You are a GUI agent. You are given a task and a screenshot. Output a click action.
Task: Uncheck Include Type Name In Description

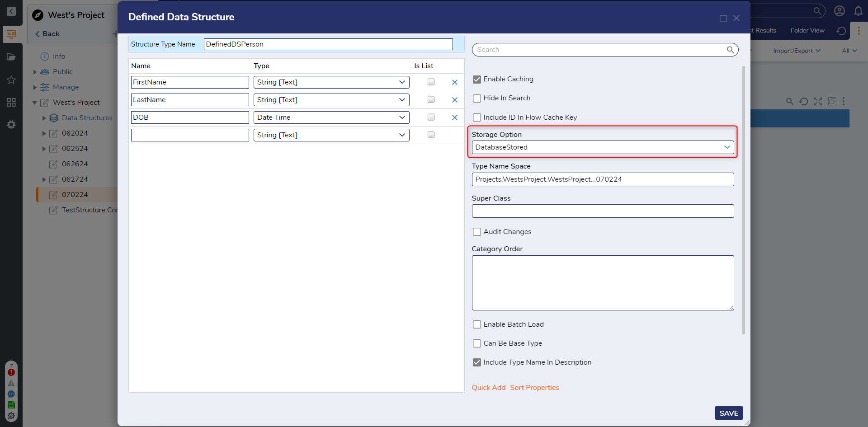(477, 362)
